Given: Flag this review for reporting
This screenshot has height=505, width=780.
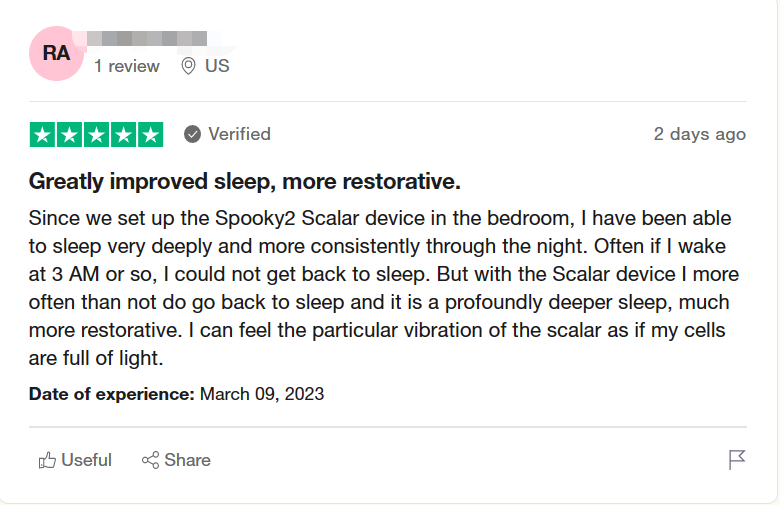Looking at the screenshot, I should point(737,460).
